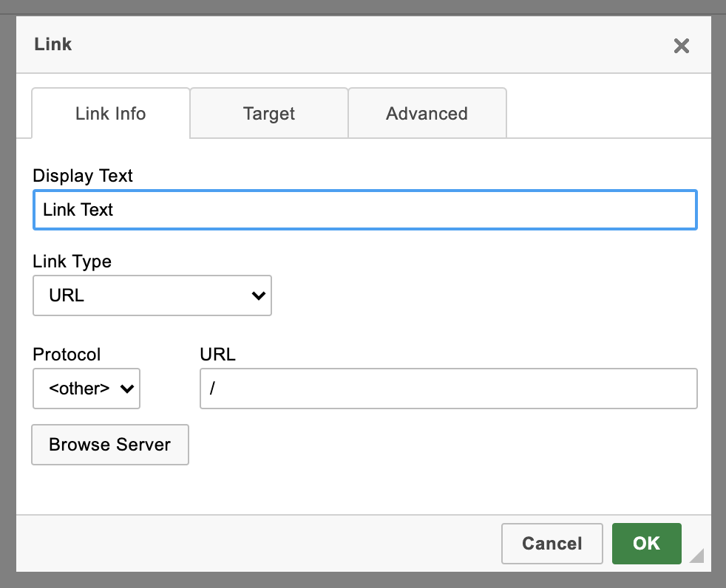Click the gray overlay outside the dialog
The width and height of the screenshot is (726, 588).
click(x=719, y=295)
